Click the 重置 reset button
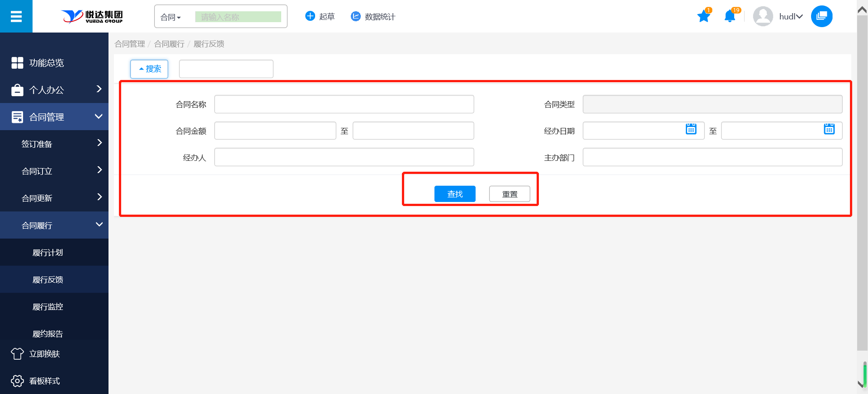The image size is (868, 394). pyautogui.click(x=509, y=194)
